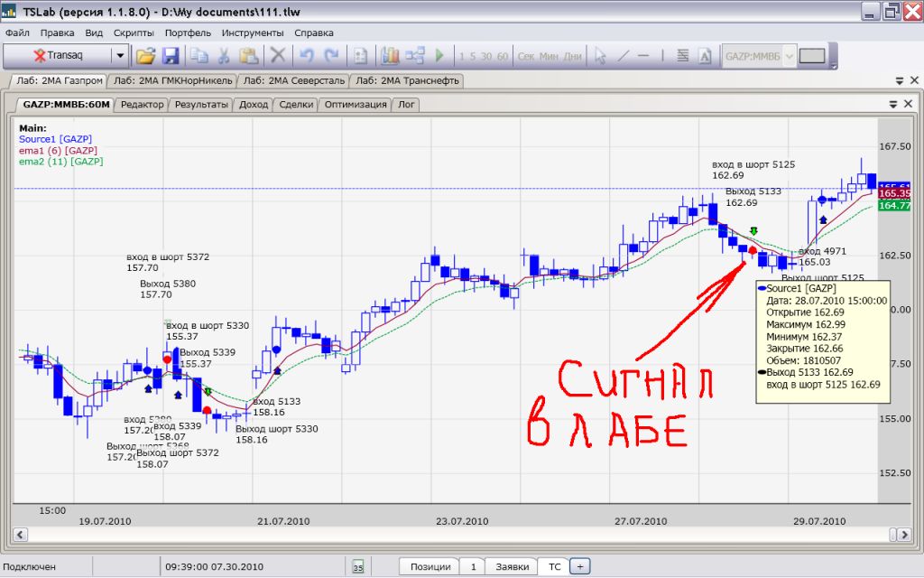Click ema2 (11) [GAZP] legend entry
This screenshot has height=578, width=924.
click(60, 162)
